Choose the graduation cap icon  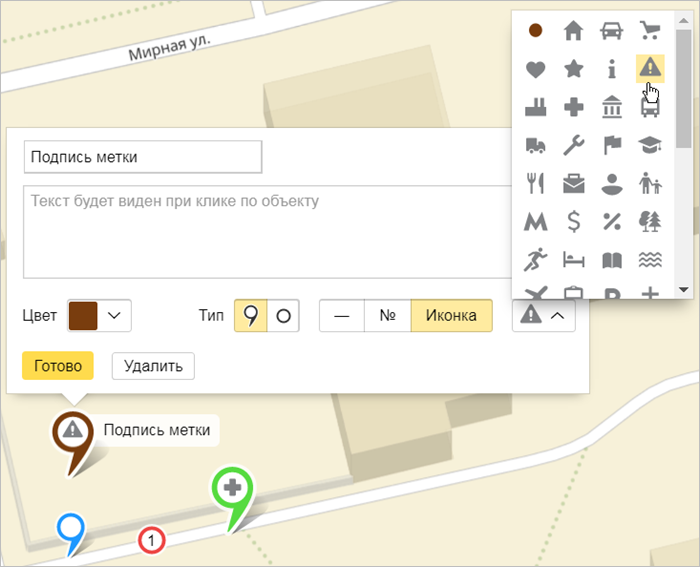pyautogui.click(x=650, y=146)
